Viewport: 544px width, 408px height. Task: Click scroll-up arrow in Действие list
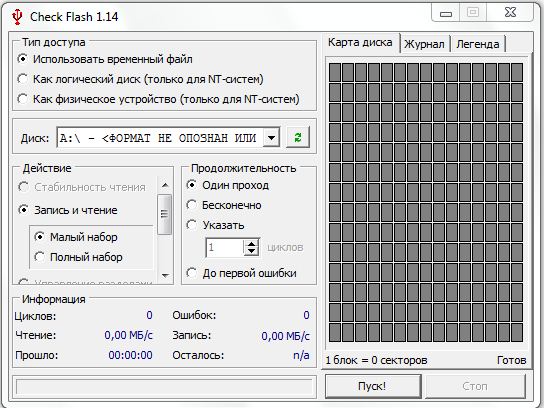point(165,185)
